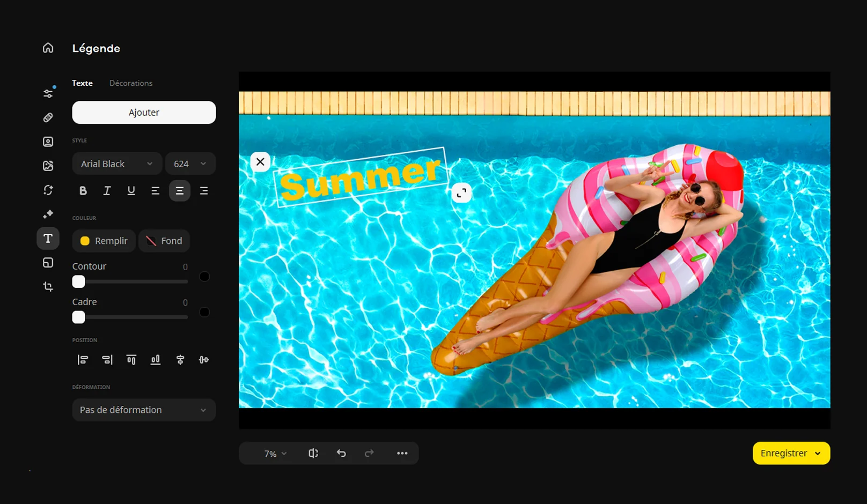Image resolution: width=867 pixels, height=504 pixels.
Task: Toggle underline formatting
Action: tap(131, 191)
